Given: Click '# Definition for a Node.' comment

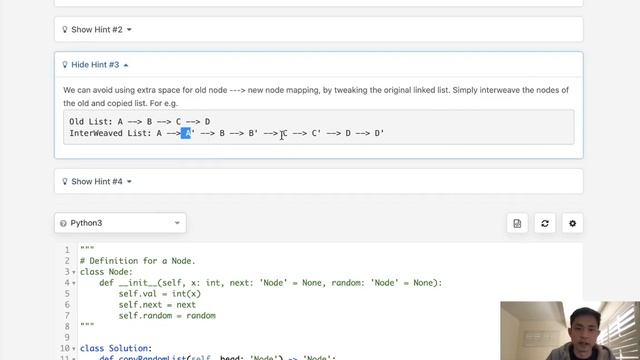Looking at the screenshot, I should 138,261.
